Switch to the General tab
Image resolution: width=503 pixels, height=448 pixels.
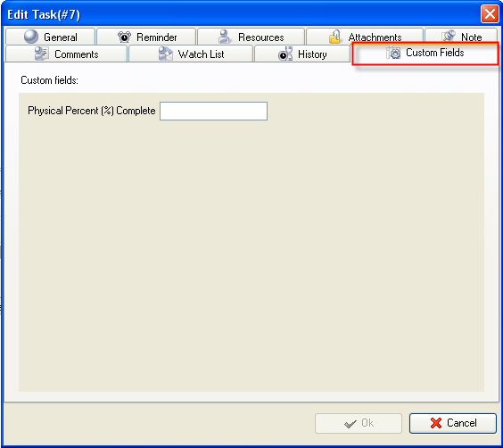[x=50, y=37]
